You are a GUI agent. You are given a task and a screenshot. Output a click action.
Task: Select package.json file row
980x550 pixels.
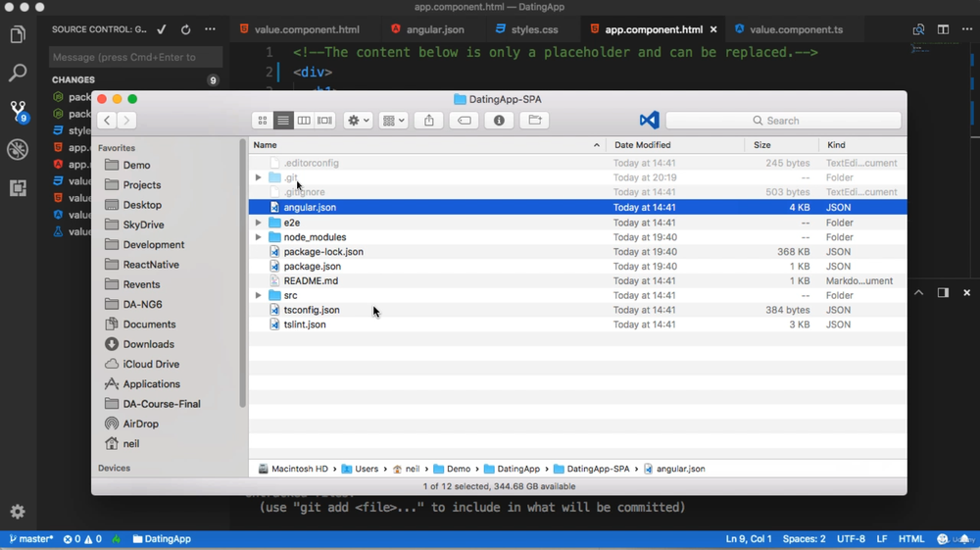click(x=577, y=267)
